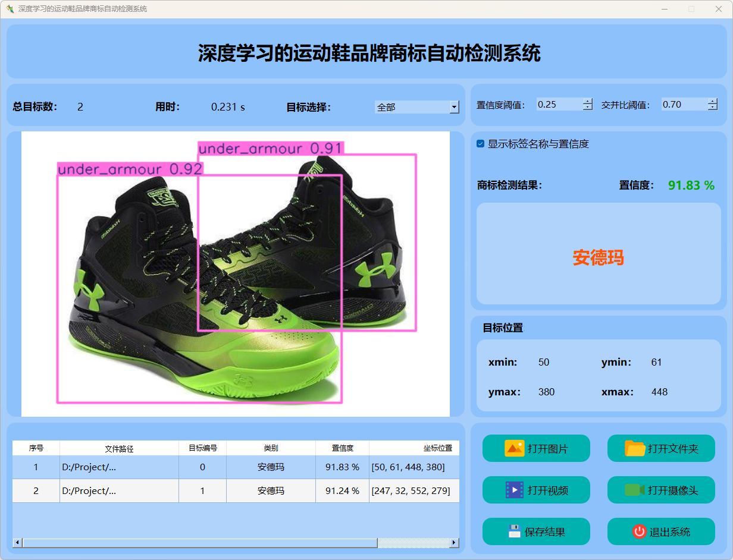Click the 目标编号 column header
This screenshot has height=560, width=733.
pos(202,448)
